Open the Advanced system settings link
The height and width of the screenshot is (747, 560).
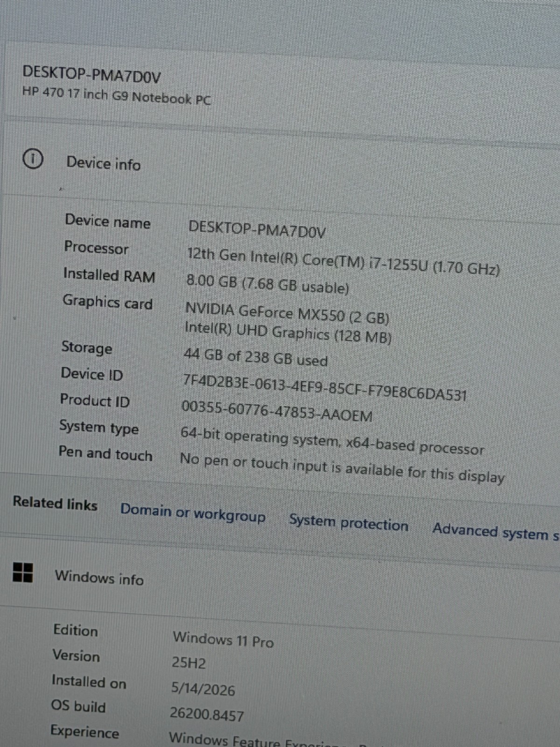pyautogui.click(x=496, y=531)
